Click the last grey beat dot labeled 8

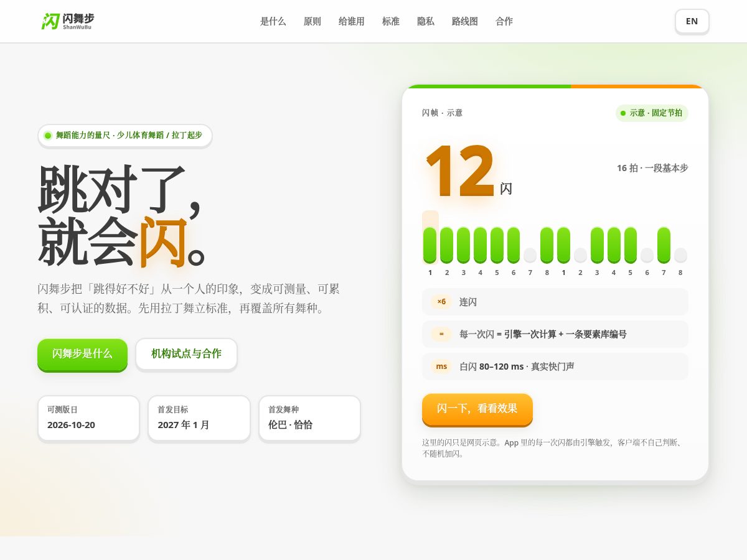[680, 255]
